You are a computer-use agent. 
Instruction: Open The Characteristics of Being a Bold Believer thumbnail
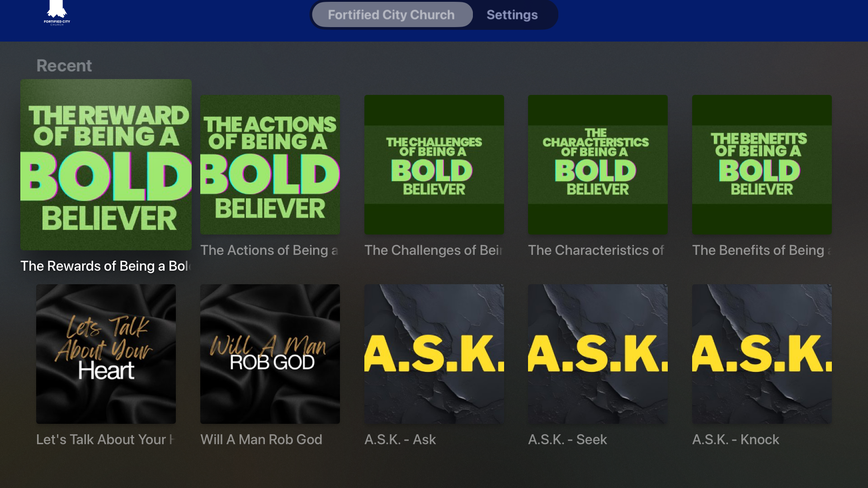point(598,164)
